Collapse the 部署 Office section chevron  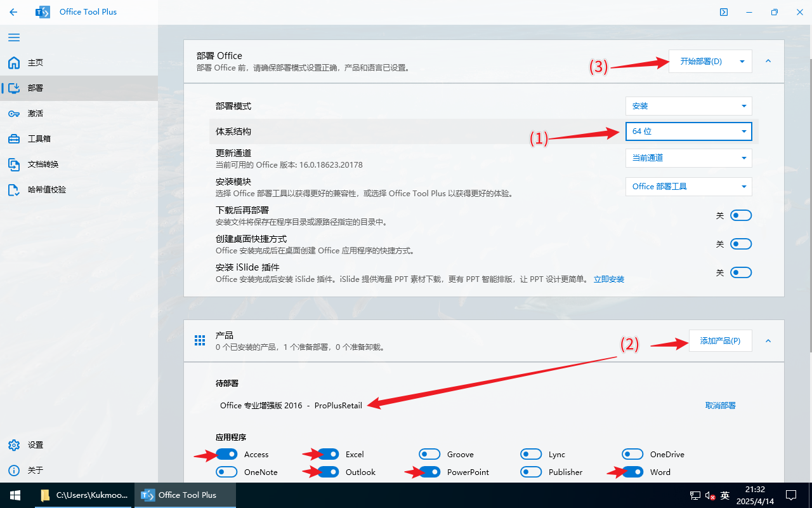[x=768, y=62]
